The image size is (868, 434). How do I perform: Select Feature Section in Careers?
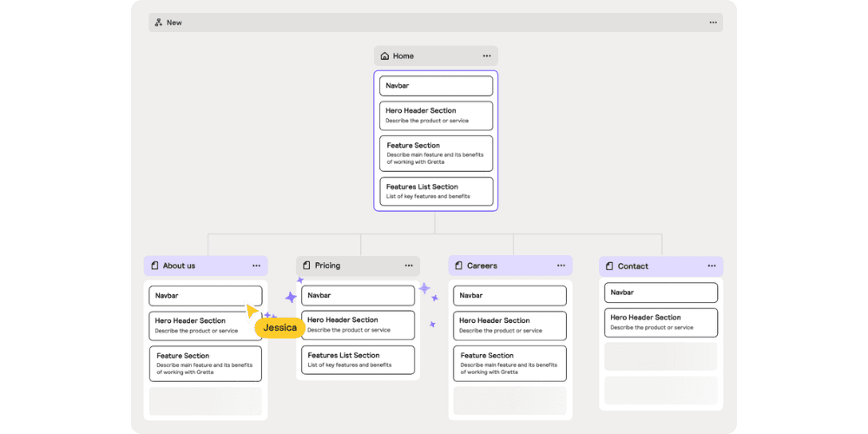[510, 364]
